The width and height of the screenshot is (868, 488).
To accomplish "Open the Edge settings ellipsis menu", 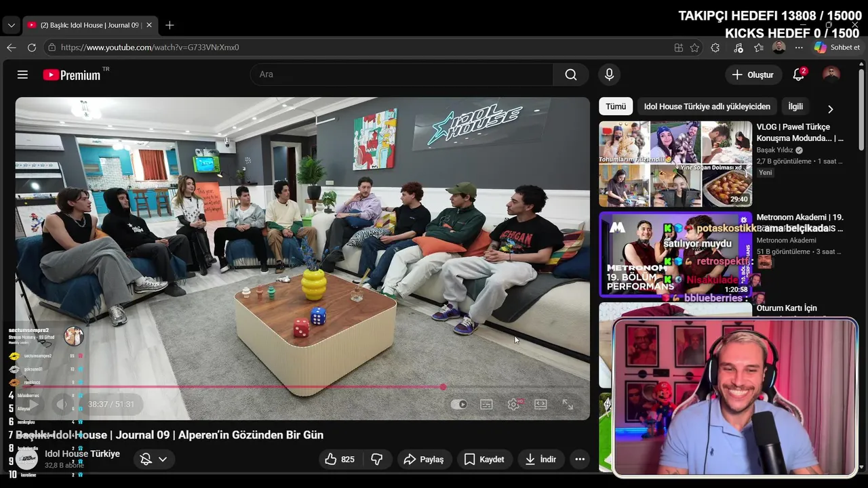I will [799, 47].
